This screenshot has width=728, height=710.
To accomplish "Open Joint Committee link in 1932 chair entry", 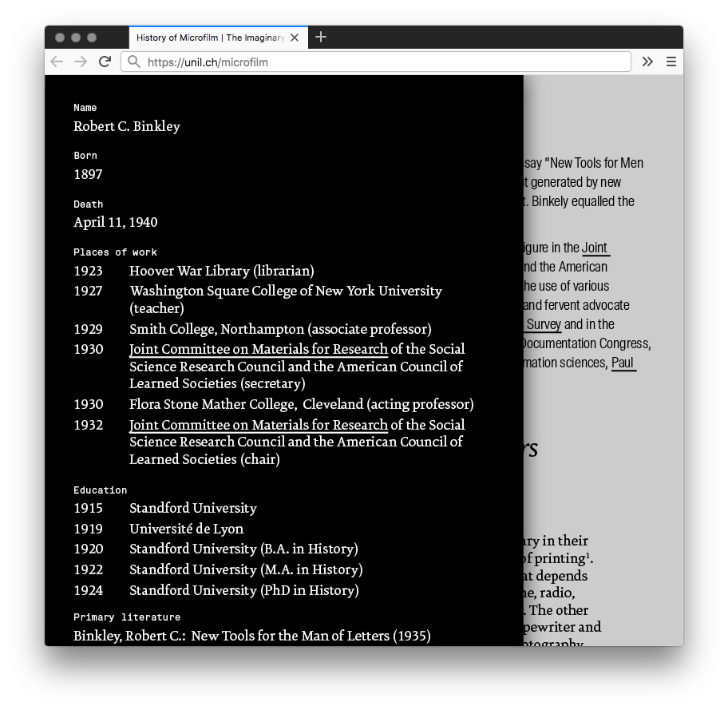I will tap(259, 425).
